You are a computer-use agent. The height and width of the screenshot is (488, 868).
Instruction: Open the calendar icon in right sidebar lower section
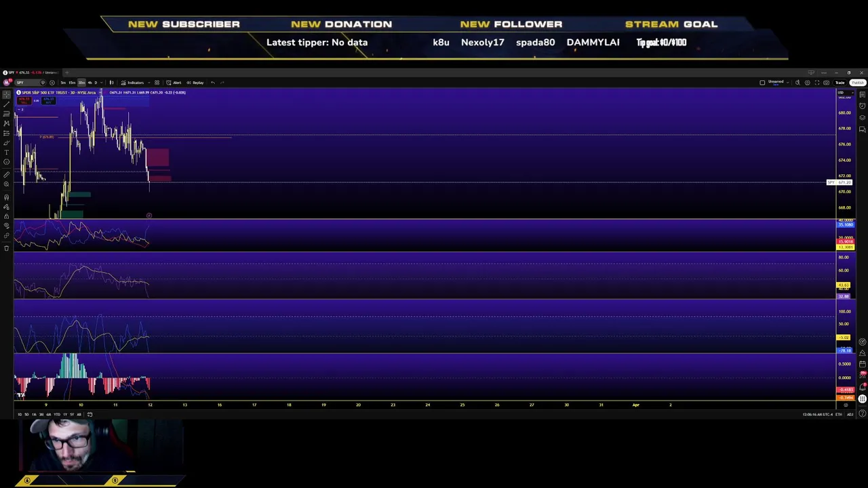coord(863,364)
